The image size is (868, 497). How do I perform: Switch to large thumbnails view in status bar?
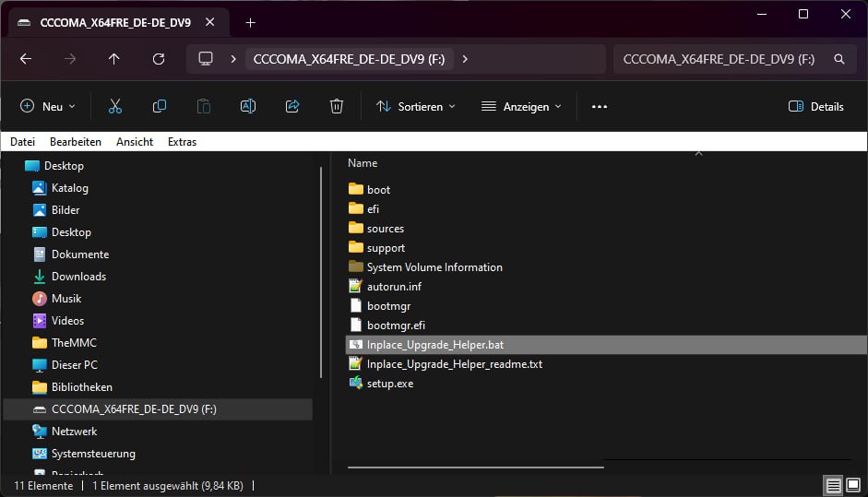pos(853,485)
